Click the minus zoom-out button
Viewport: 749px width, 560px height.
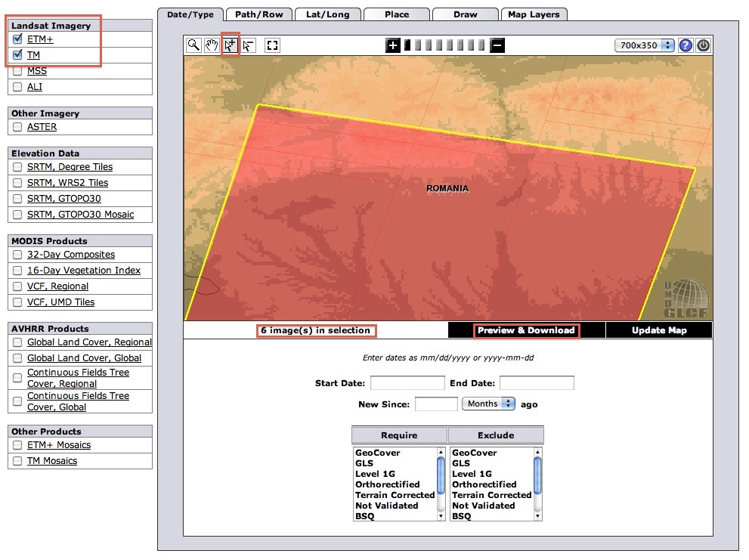[497, 45]
